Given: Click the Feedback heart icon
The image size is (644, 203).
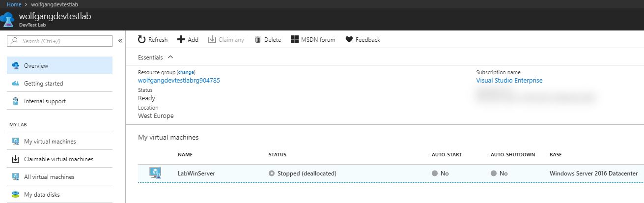Looking at the screenshot, I should tap(349, 39).
